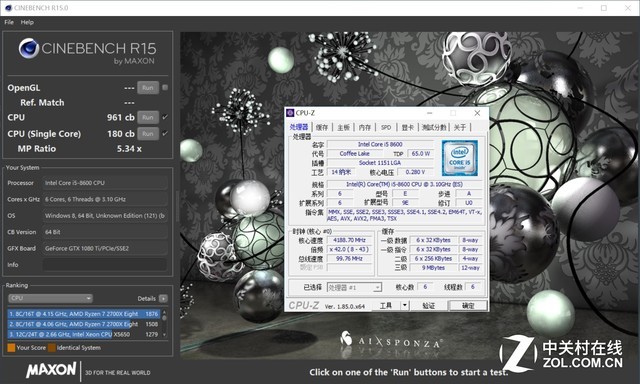
Task: Switch to the 关于 tab in CPU-Z
Action: 460,127
